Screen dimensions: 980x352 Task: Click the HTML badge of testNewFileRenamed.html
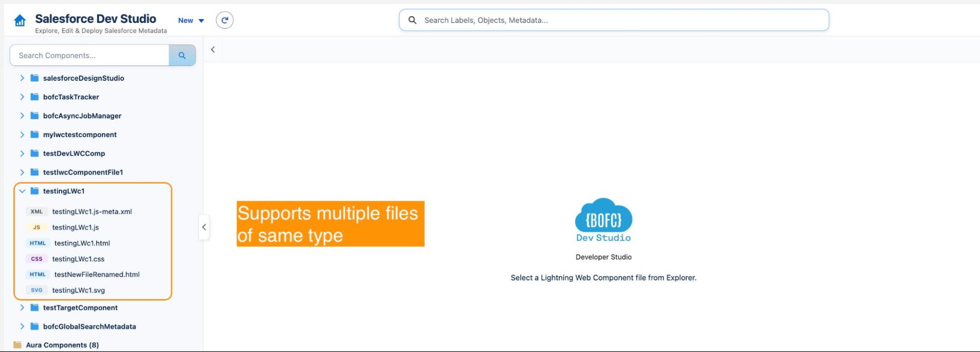38,274
